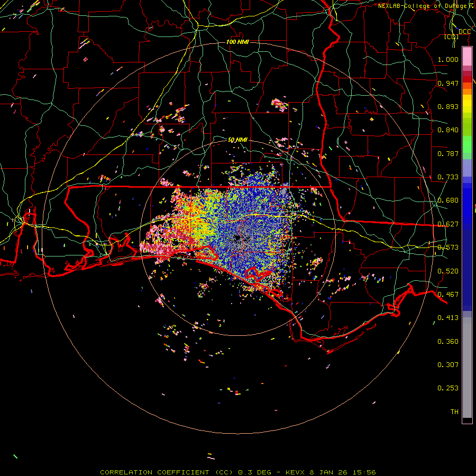
Task: Click the "CORRELATION COEFFICIENT (CC)" caption text
Action: coord(167,472)
